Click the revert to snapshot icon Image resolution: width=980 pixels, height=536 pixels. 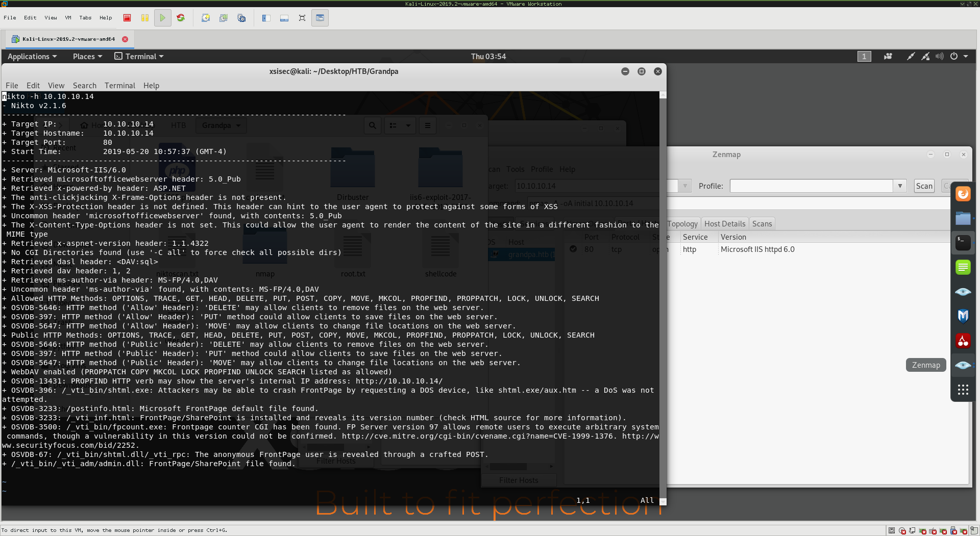[x=224, y=18]
